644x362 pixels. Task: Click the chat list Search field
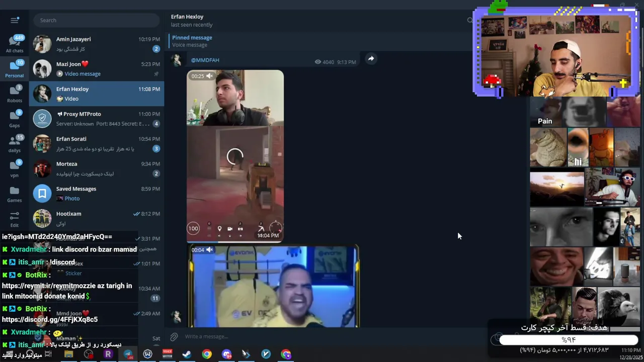tap(96, 20)
